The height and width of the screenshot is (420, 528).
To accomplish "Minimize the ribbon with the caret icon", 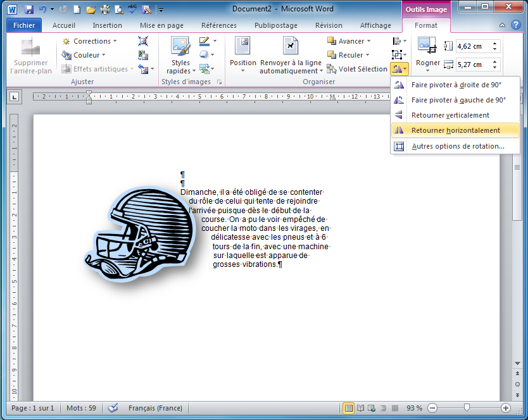I will [x=502, y=25].
